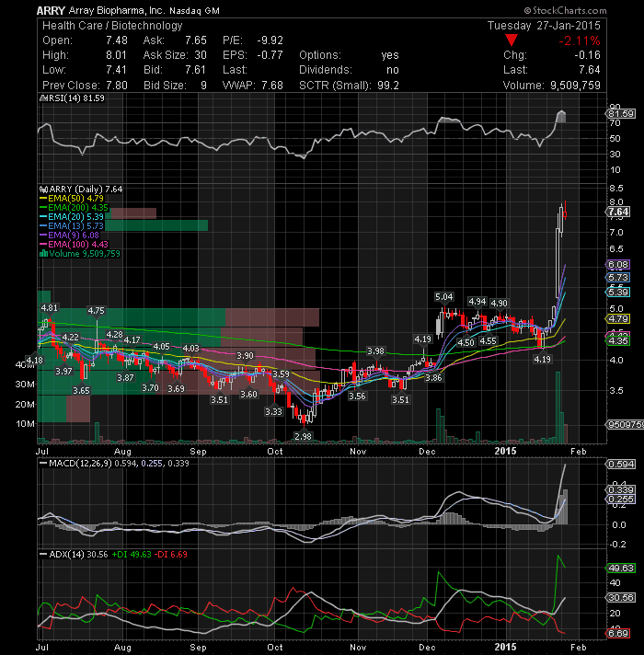Click the red down-triangle change indicator

point(512,40)
